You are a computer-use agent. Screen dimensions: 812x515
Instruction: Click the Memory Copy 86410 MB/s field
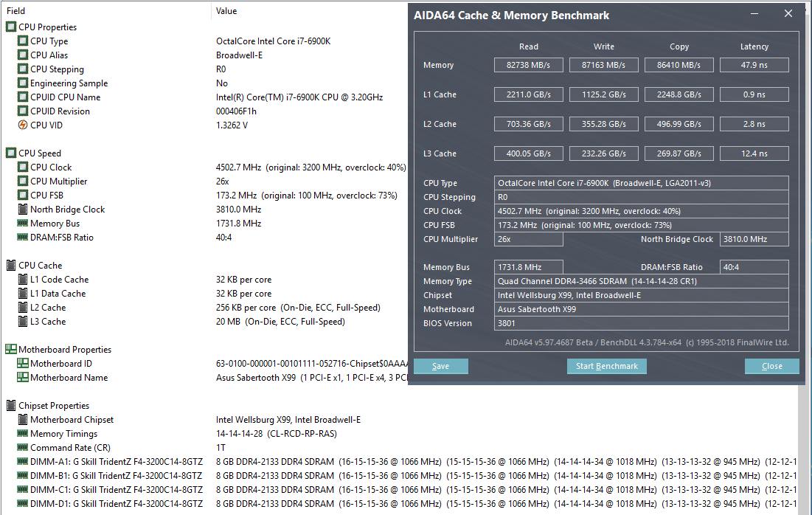point(679,65)
